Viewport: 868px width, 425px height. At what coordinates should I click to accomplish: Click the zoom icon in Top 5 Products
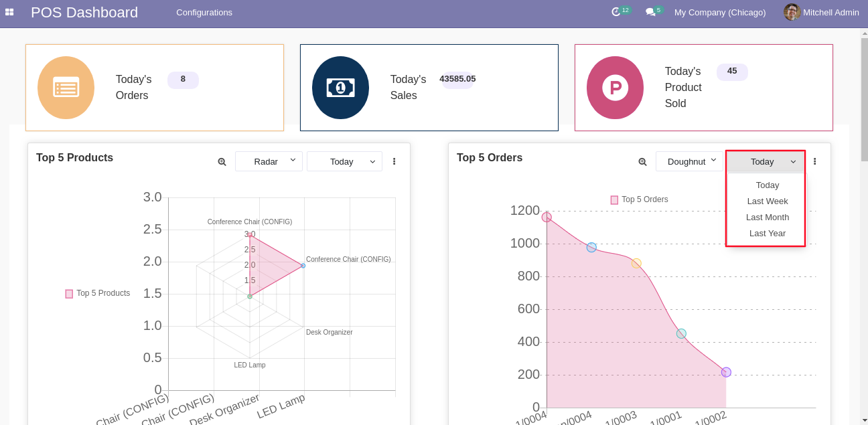pos(222,161)
